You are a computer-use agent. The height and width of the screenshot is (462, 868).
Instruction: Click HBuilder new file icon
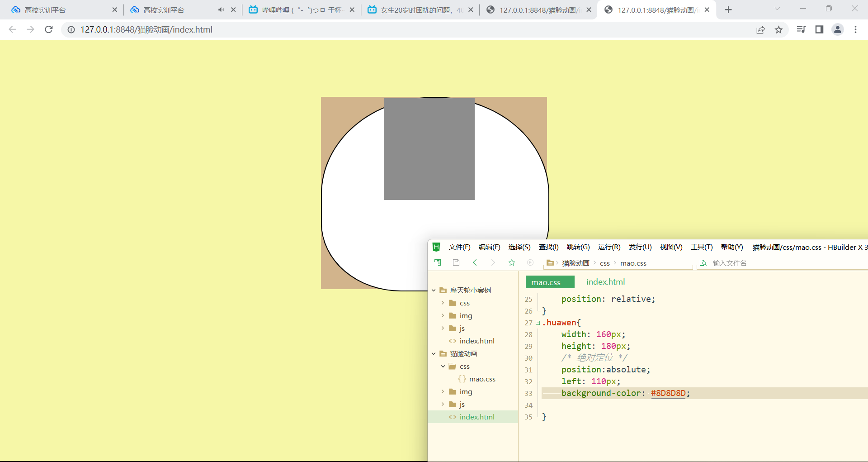pos(438,262)
